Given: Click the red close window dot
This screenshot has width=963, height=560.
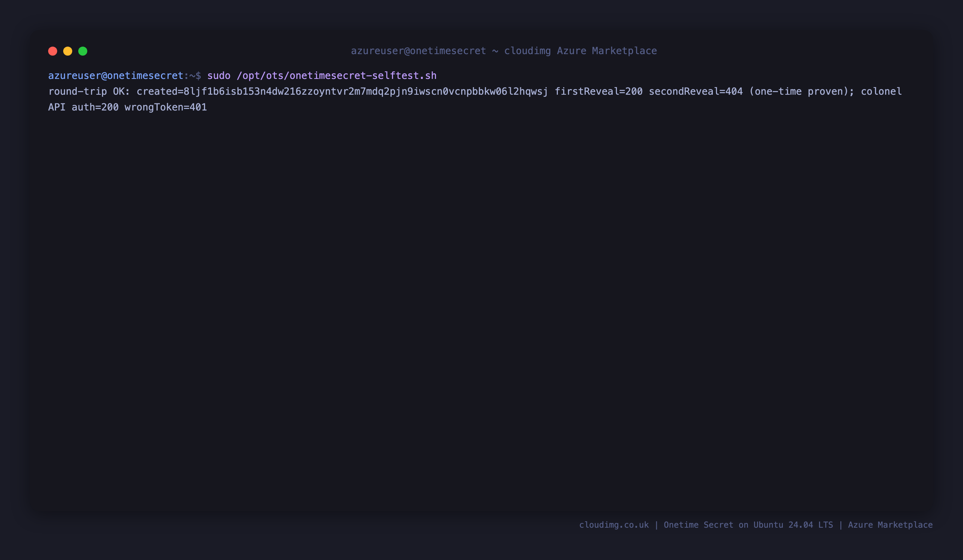Looking at the screenshot, I should pyautogui.click(x=53, y=51).
